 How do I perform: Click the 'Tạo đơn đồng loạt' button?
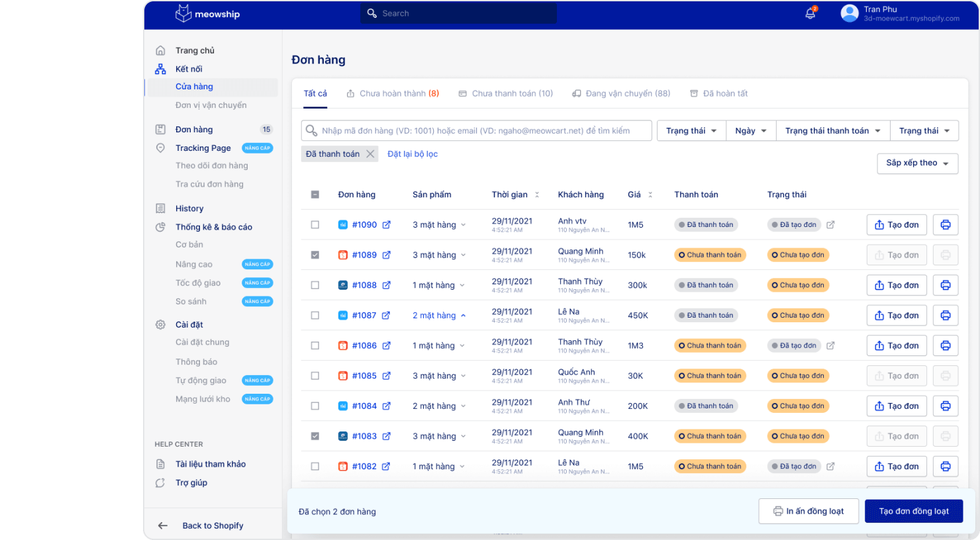[913, 511]
